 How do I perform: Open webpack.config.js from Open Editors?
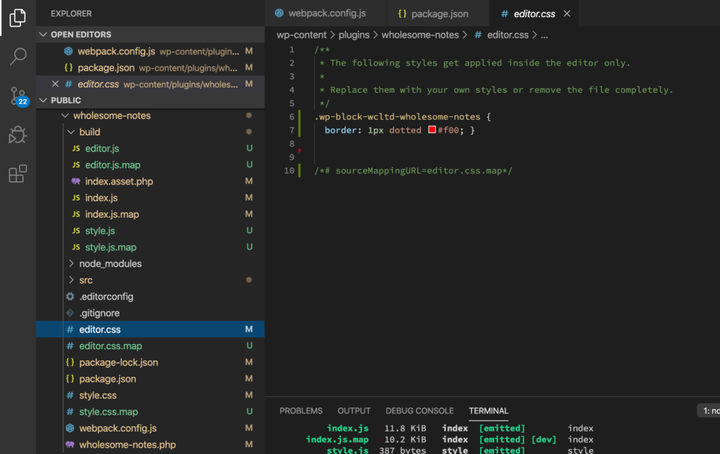[x=150, y=51]
